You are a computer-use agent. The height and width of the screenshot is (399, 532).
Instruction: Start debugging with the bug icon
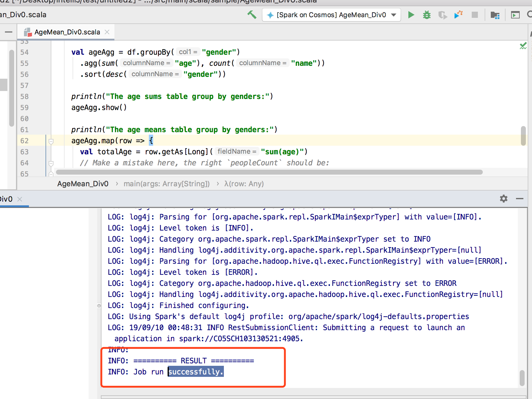427,14
